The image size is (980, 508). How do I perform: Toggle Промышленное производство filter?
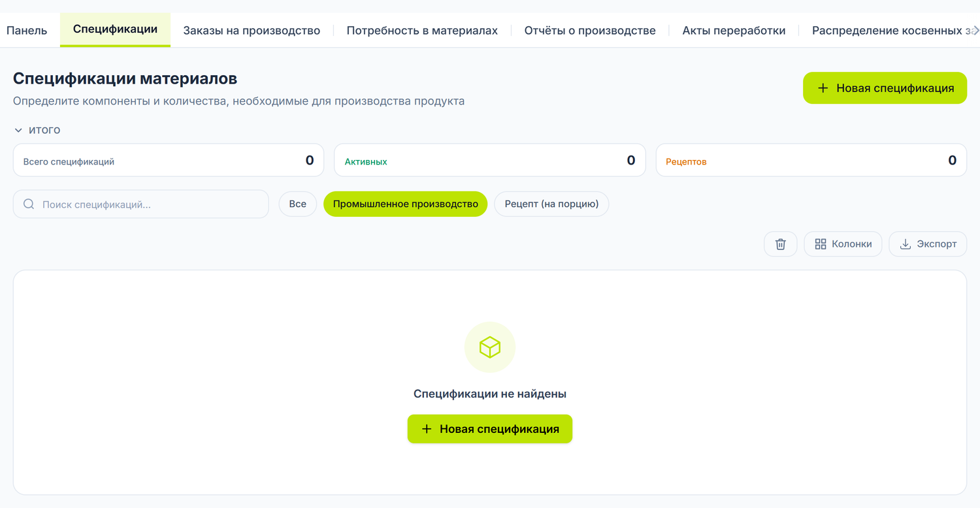point(406,204)
